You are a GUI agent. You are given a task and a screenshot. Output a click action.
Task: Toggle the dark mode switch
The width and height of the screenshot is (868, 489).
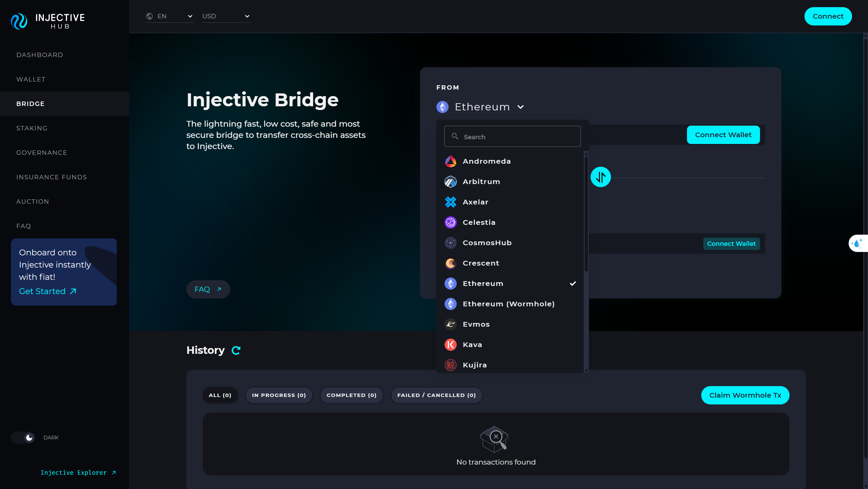[x=23, y=437]
